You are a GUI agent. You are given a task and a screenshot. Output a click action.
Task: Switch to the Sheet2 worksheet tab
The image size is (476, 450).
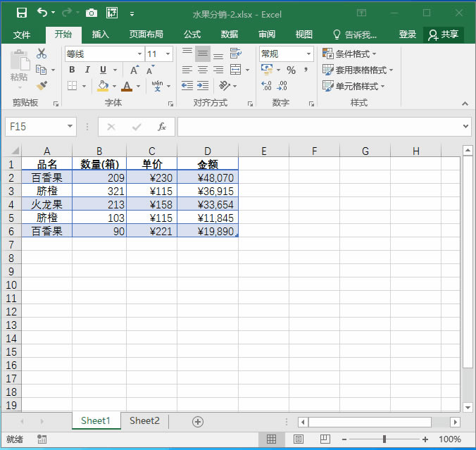(144, 421)
